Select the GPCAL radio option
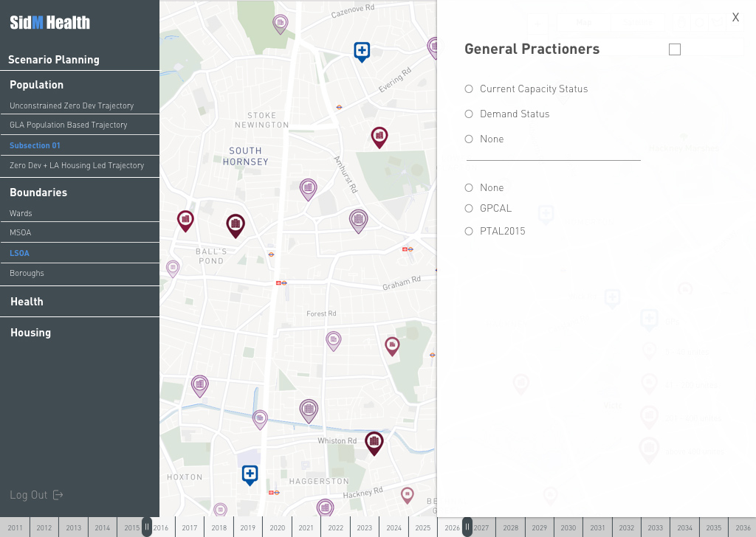The image size is (756, 537). (x=469, y=209)
